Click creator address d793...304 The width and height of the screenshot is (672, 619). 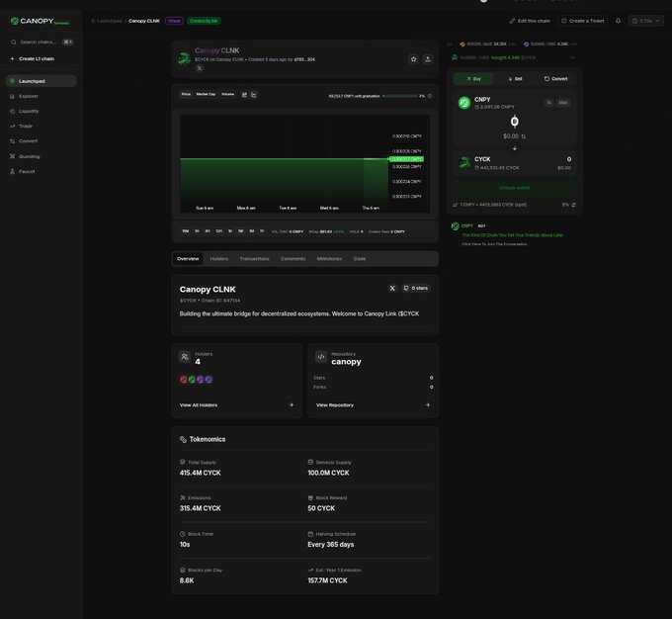coord(304,59)
